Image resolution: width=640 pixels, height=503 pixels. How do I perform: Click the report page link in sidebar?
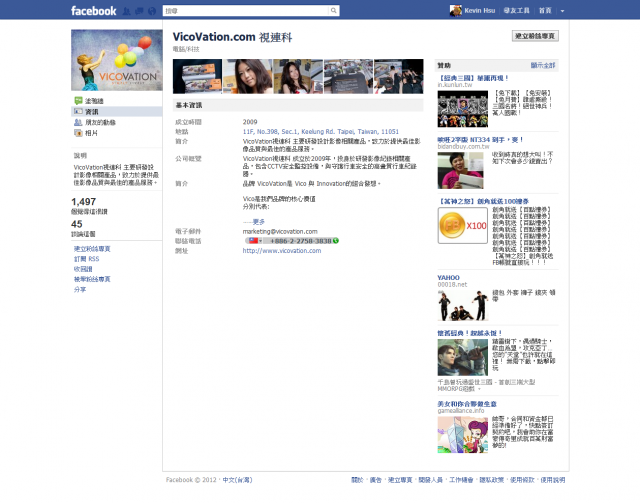click(x=92, y=279)
